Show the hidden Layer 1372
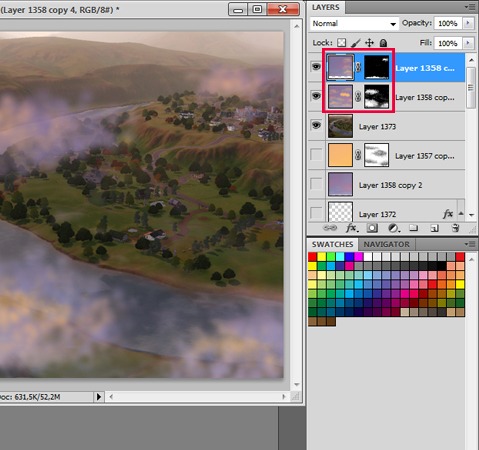 (316, 213)
